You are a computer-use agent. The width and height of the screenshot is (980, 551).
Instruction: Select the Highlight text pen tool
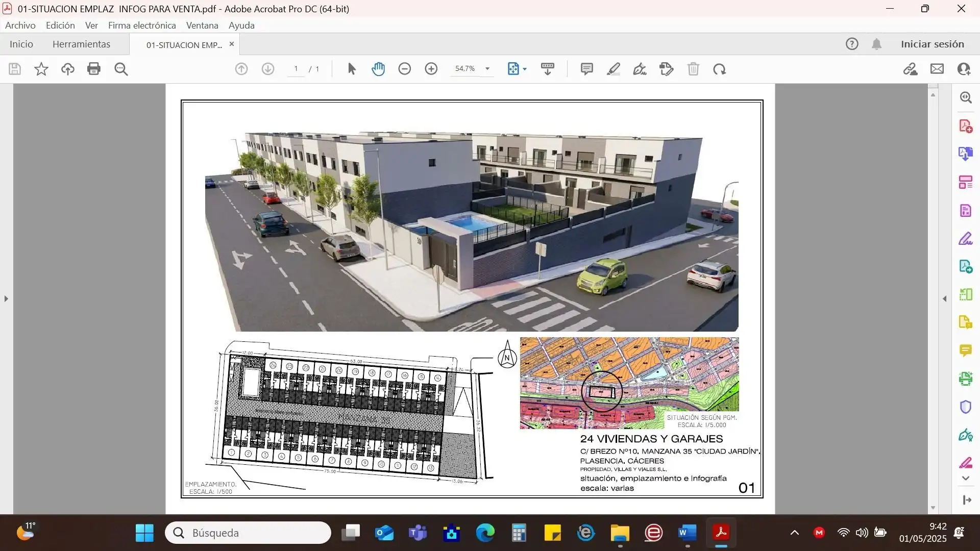click(x=614, y=69)
